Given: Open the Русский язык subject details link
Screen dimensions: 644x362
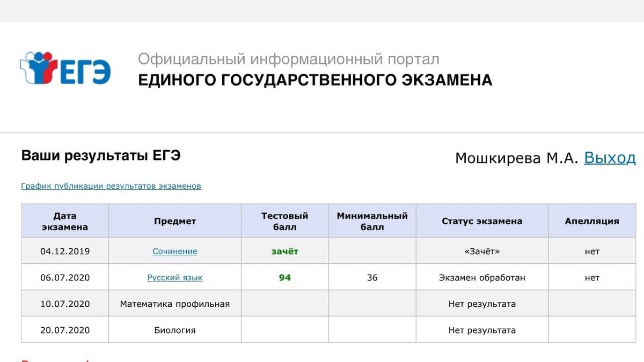Looking at the screenshot, I should coord(174,277).
